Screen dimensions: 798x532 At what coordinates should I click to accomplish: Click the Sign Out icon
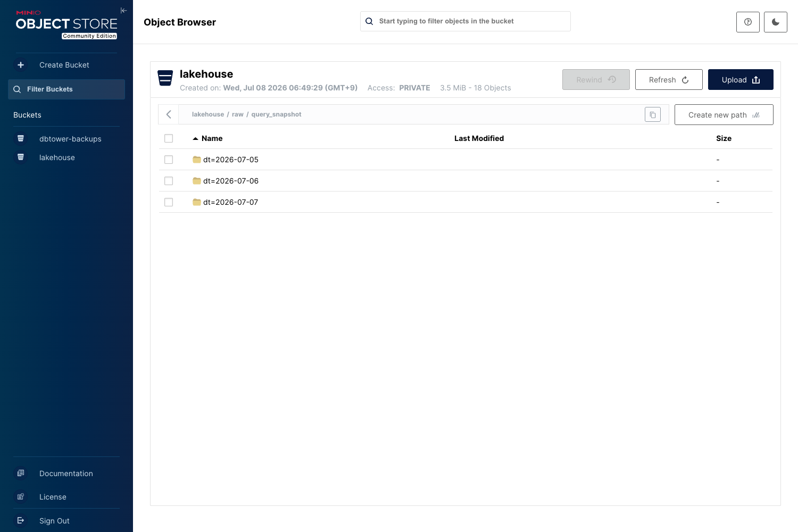(21, 520)
